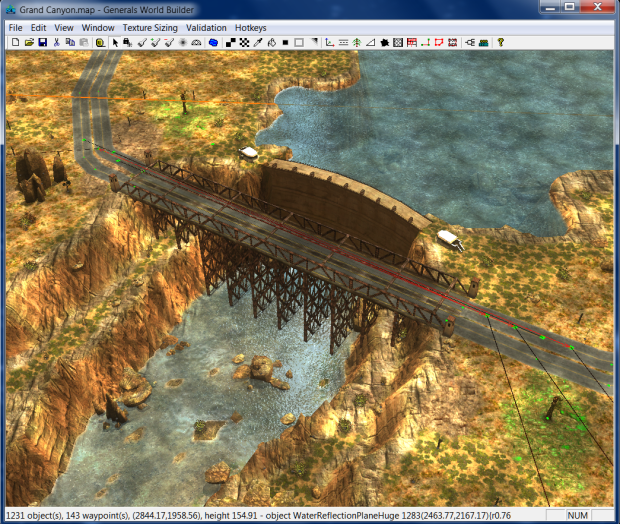Select the ramp triangle tool
This screenshot has height=524, width=620.
(370, 42)
